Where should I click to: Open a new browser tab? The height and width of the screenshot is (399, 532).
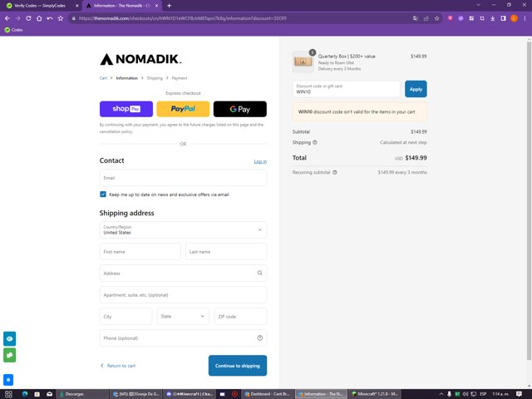169,6
